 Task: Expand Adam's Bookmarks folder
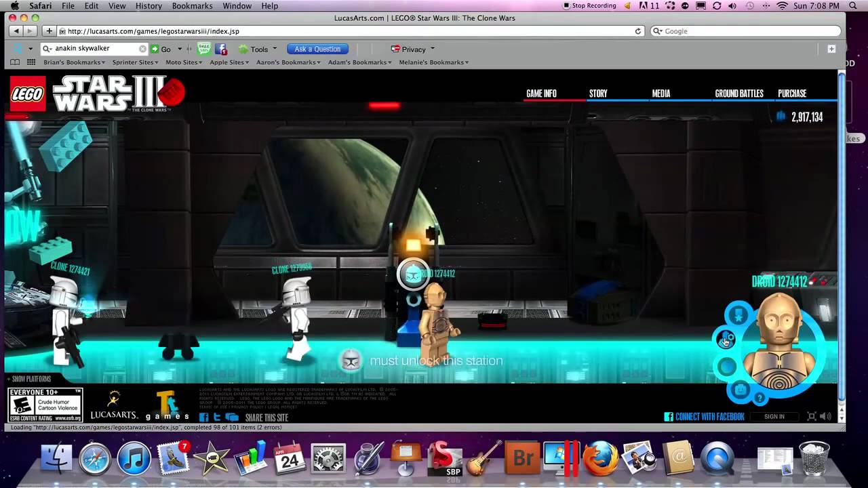tap(360, 62)
